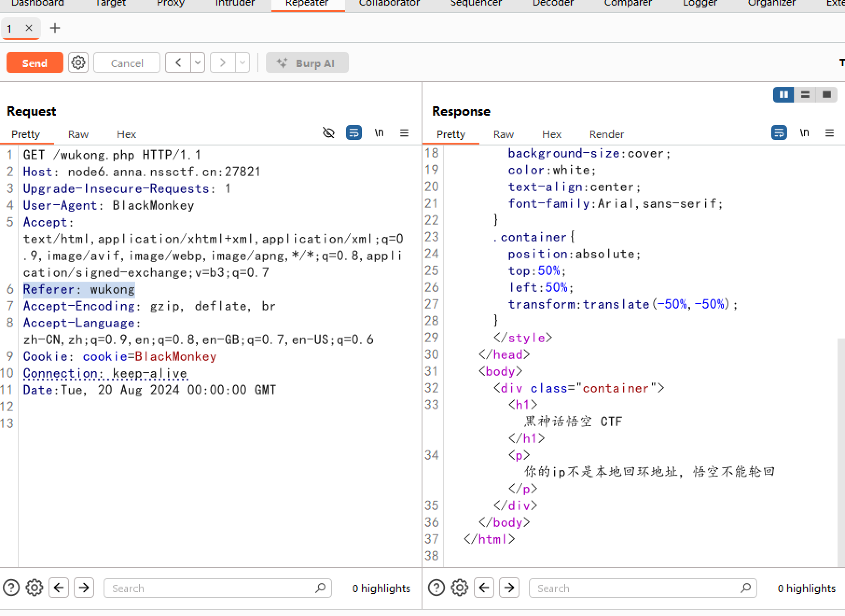Viewport: 845px width, 616px height.
Task: Open Response search settings gear
Action: click(460, 588)
